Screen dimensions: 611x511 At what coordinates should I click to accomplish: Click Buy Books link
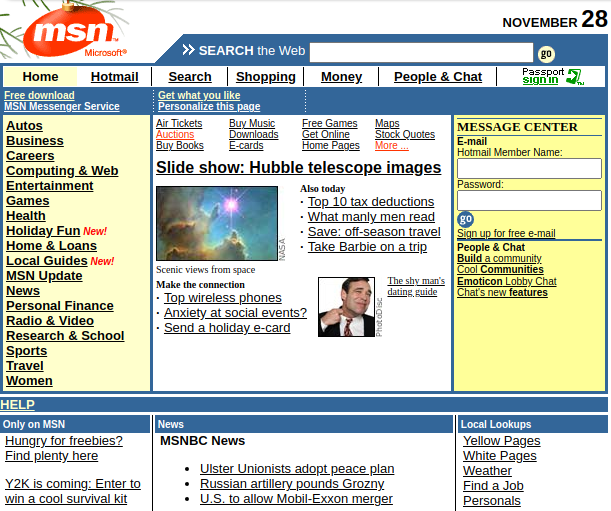point(180,145)
